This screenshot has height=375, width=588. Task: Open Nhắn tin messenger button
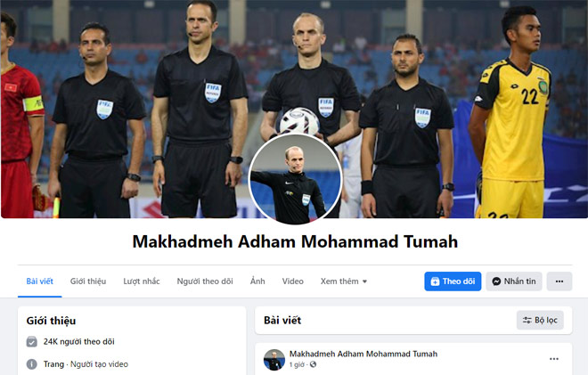pyautogui.click(x=514, y=281)
